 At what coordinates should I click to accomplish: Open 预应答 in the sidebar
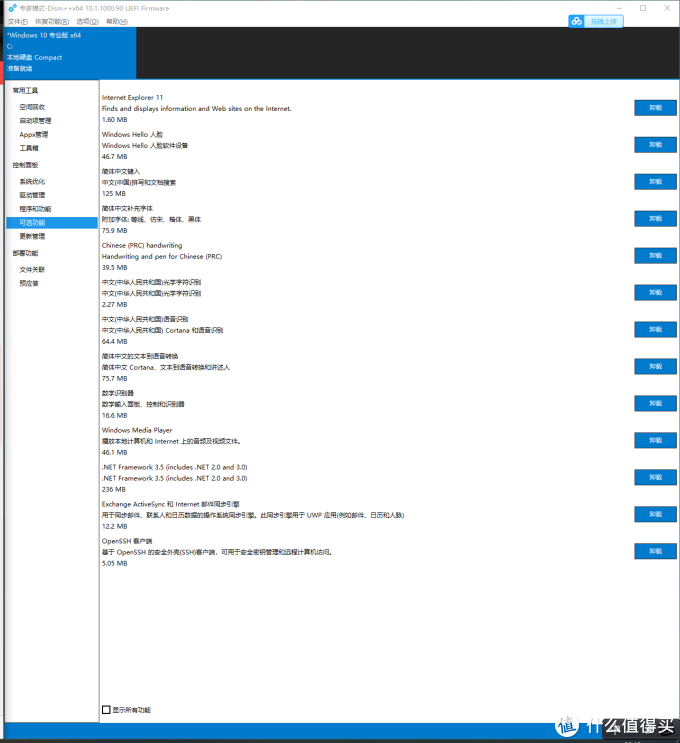tap(29, 283)
